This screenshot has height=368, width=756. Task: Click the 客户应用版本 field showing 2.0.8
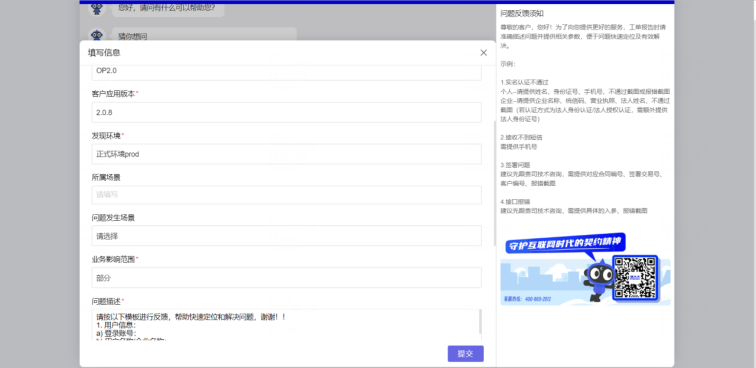[x=286, y=112]
